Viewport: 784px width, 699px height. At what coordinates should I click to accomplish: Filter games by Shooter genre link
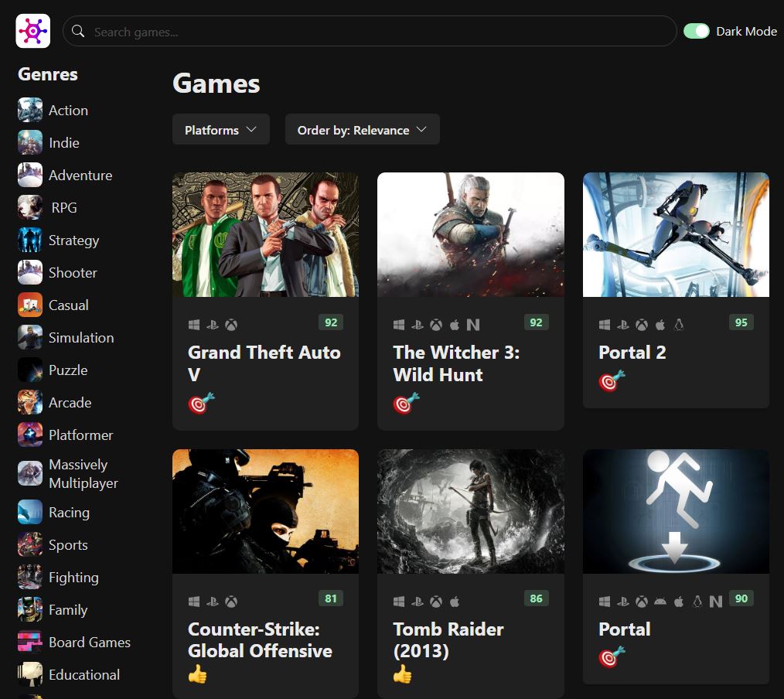pos(73,272)
